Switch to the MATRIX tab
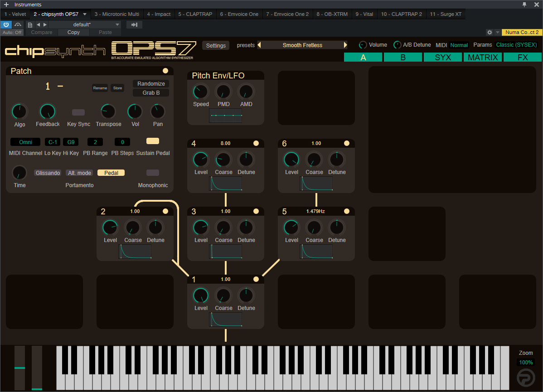This screenshot has width=543, height=392. [482, 57]
